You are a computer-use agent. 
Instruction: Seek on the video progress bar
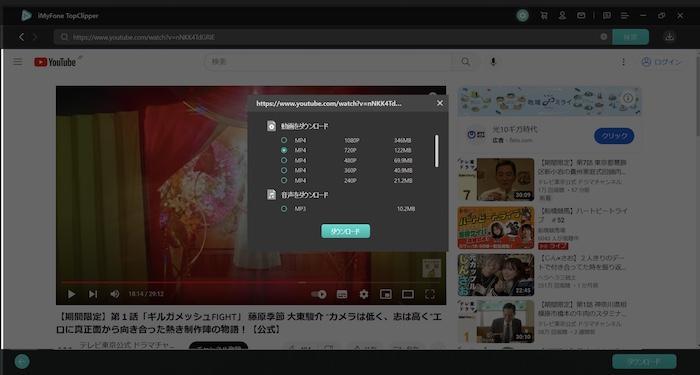click(251, 282)
